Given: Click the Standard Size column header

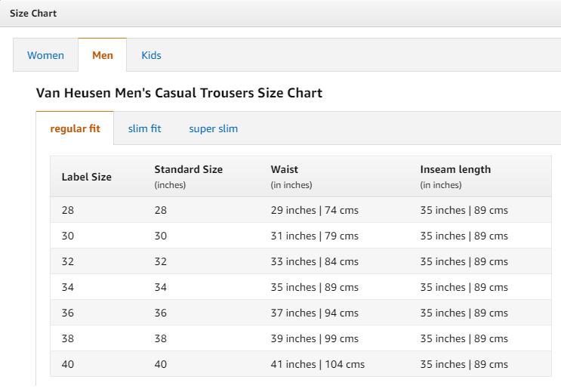Looking at the screenshot, I should tap(188, 177).
